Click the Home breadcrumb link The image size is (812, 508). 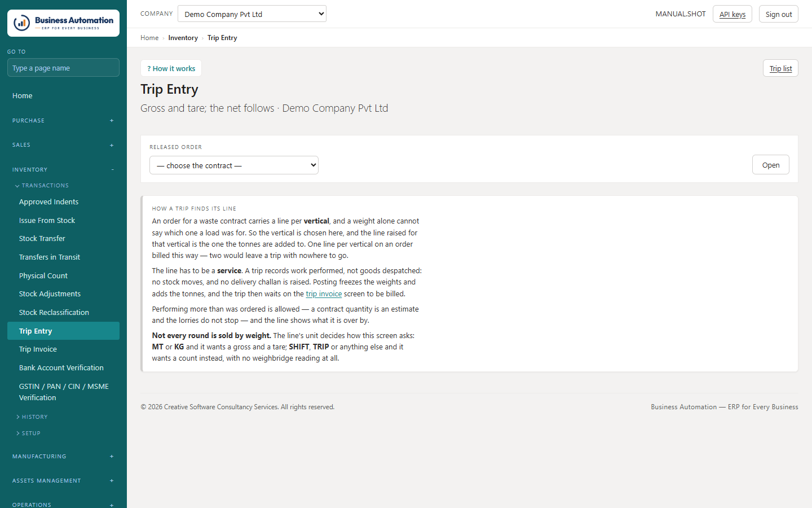point(149,38)
